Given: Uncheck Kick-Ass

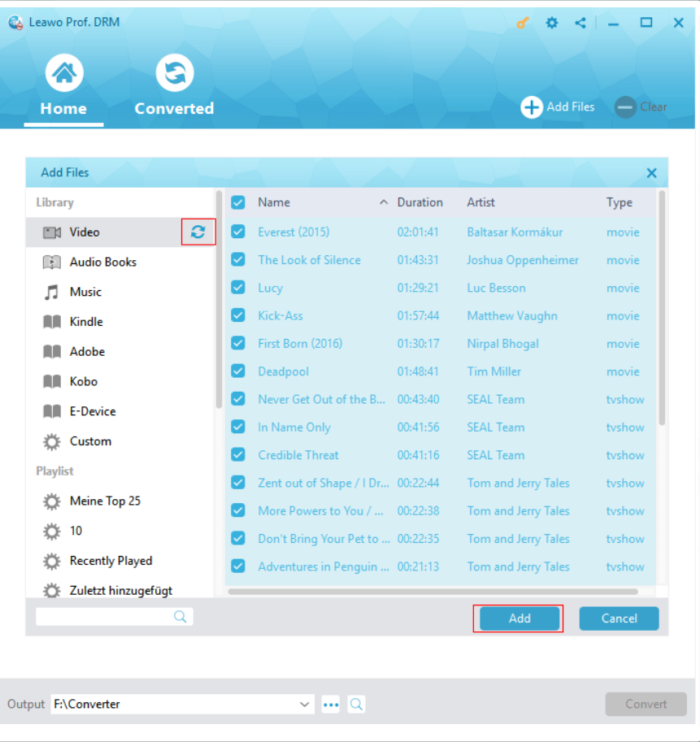Looking at the screenshot, I should [x=238, y=315].
